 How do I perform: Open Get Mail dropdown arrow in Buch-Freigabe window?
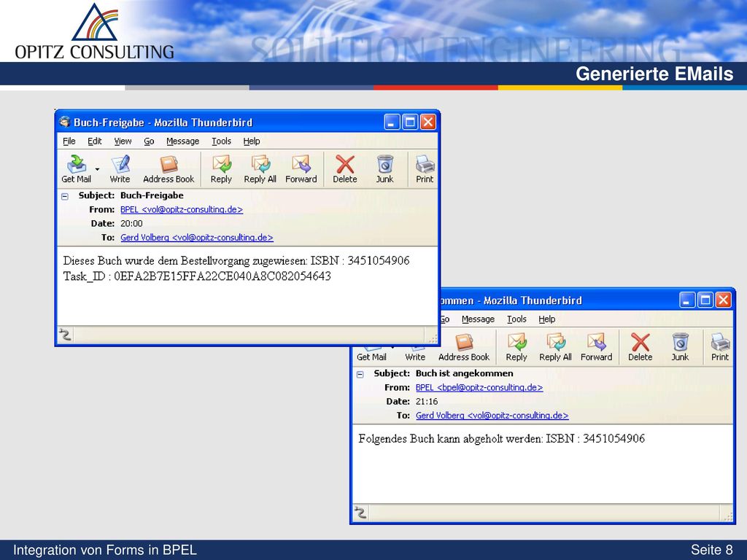click(x=97, y=169)
